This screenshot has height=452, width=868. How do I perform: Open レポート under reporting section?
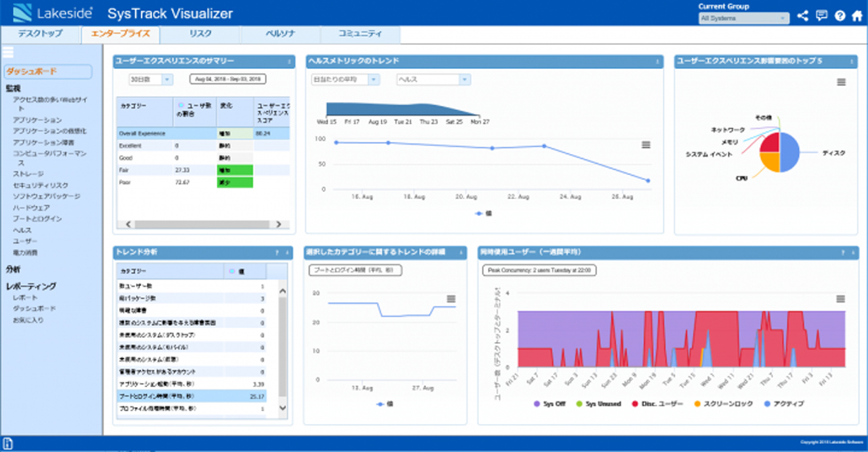tap(25, 297)
